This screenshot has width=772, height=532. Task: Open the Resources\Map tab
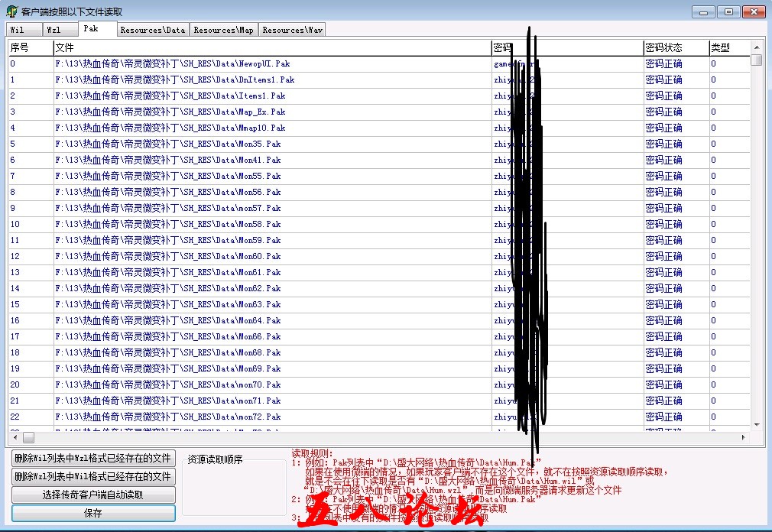pyautogui.click(x=223, y=30)
